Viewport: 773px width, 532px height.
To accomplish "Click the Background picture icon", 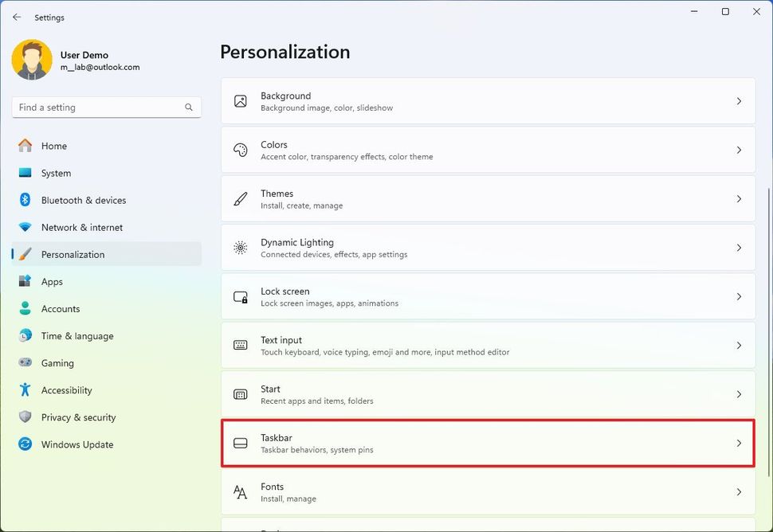I will (x=241, y=101).
